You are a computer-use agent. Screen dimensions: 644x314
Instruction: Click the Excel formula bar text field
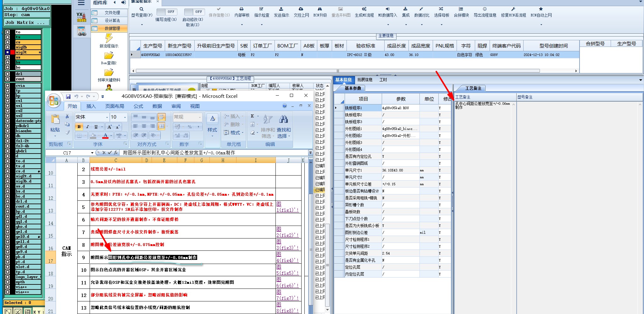(214, 153)
